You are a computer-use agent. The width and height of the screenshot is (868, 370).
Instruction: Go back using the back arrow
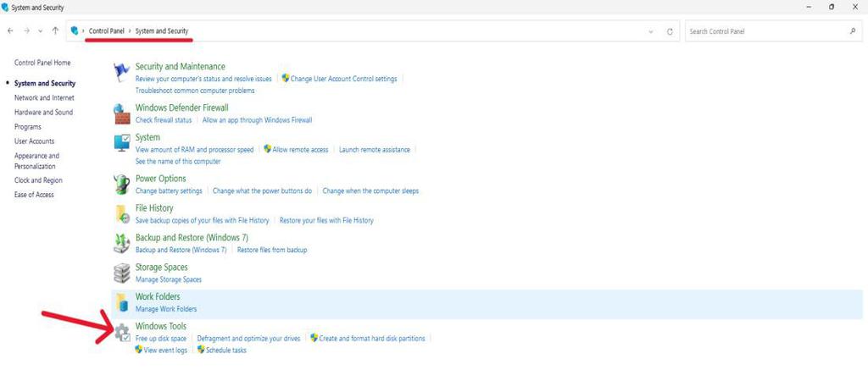point(10,31)
